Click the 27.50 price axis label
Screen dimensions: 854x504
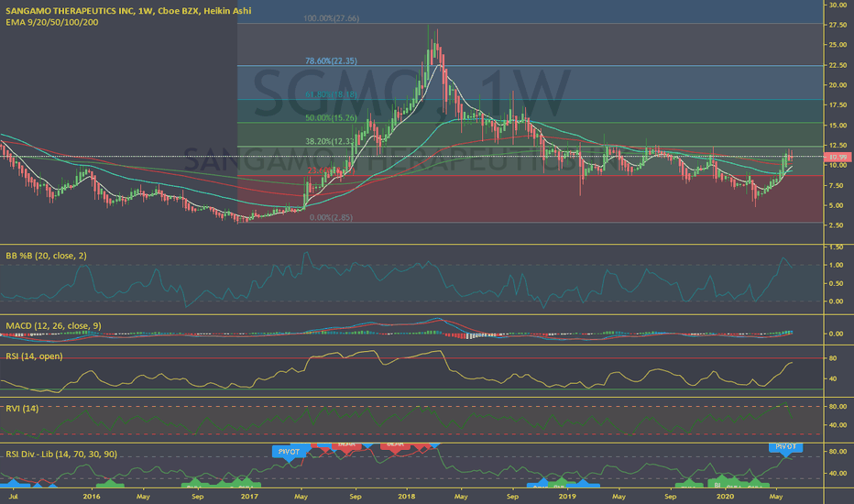coord(838,25)
